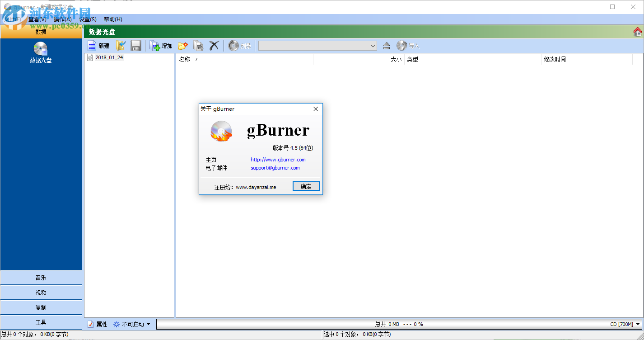644x340 pixels.
Task: Click the home icon at top right
Action: [638, 32]
